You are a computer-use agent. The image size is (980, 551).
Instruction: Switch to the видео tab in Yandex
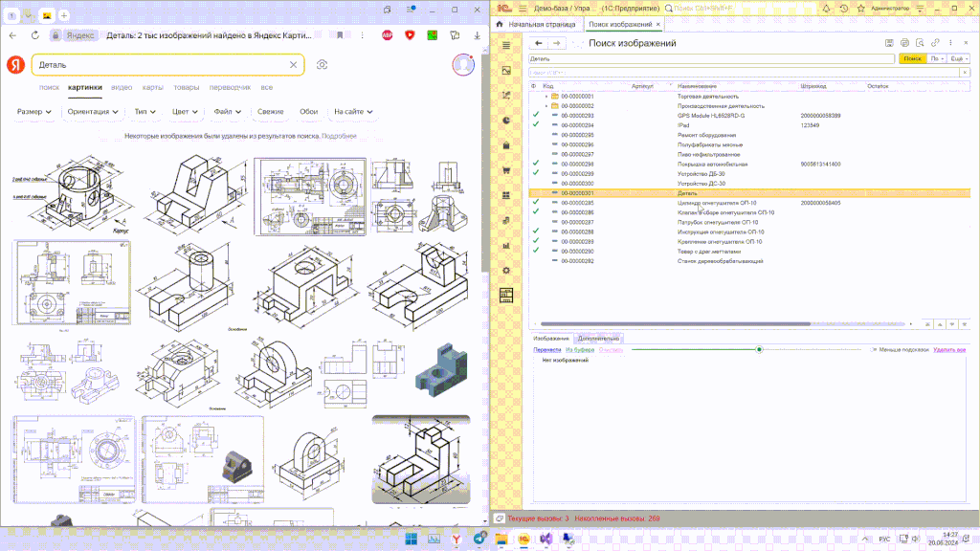click(x=122, y=87)
